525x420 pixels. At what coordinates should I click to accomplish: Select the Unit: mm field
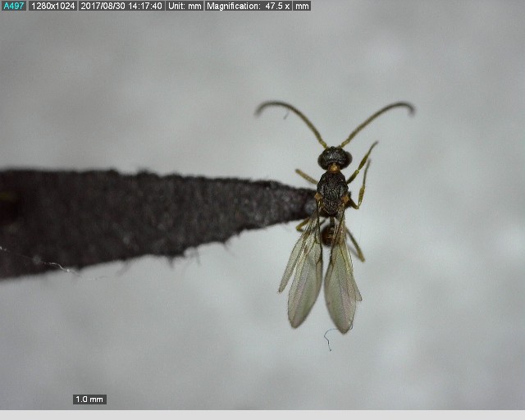click(x=185, y=6)
